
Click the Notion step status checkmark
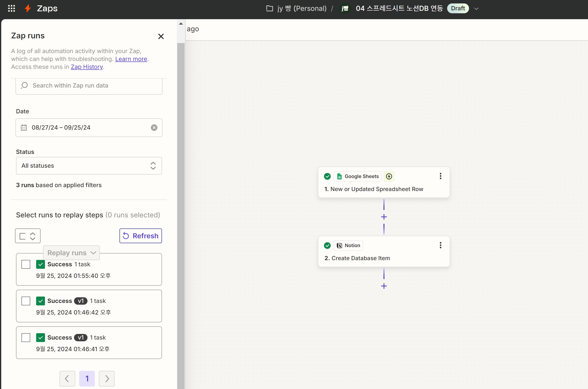pyautogui.click(x=327, y=246)
